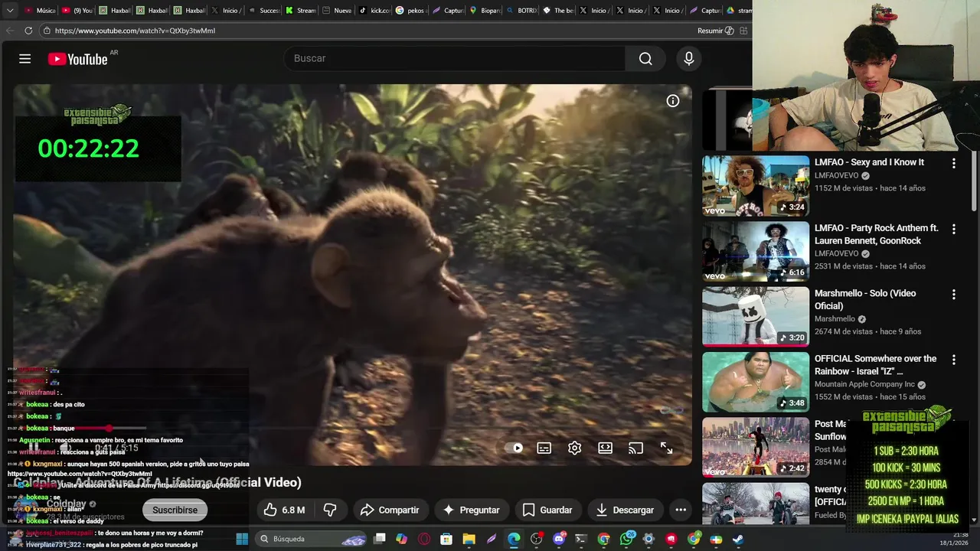This screenshot has width=980, height=551.
Task: Switch to theater mode
Action: tap(605, 448)
